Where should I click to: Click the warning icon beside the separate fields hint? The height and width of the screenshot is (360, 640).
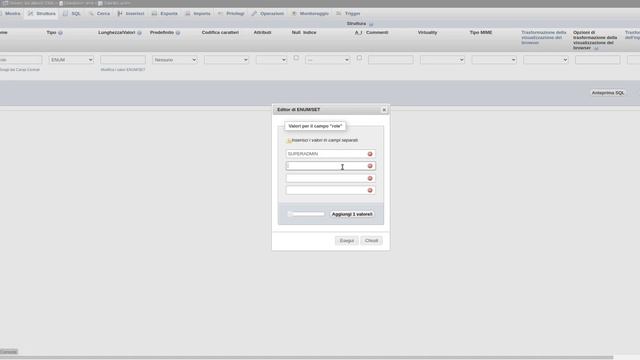(x=289, y=140)
